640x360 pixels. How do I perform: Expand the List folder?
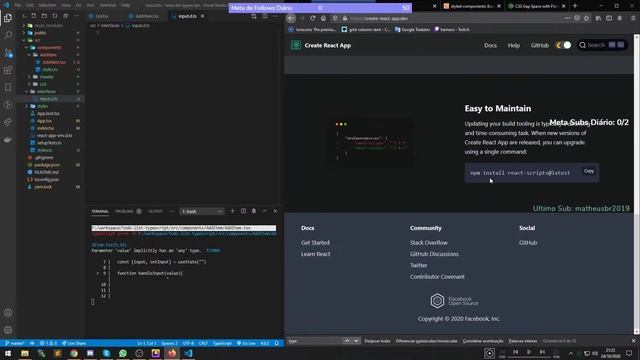coord(43,84)
